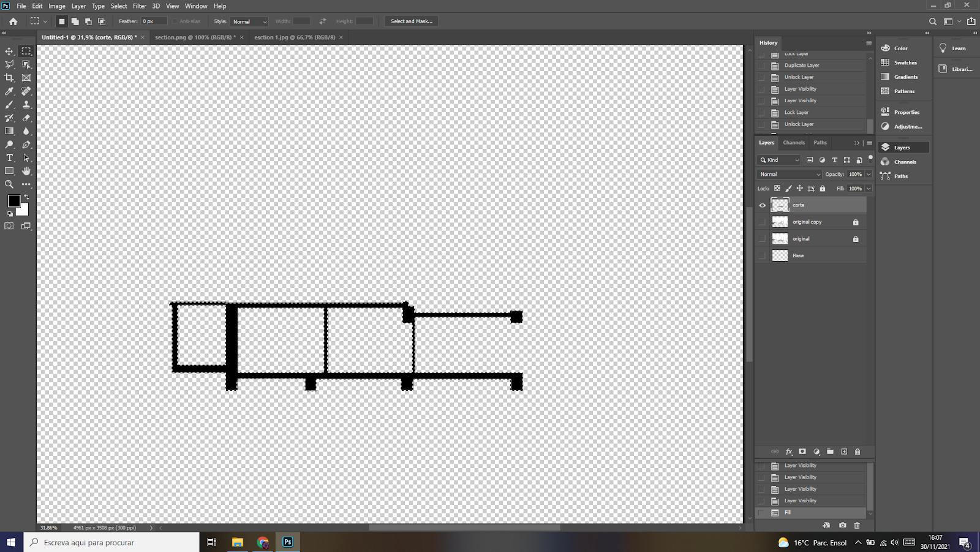Click the Select and Mask button
Viewport: 980px width, 552px height.
[412, 21]
